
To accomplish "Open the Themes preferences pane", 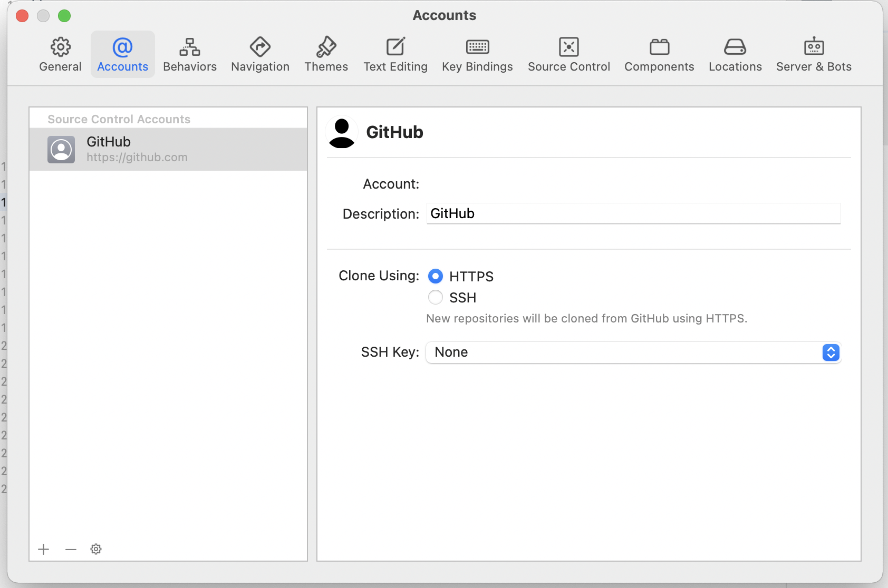I will coord(326,54).
